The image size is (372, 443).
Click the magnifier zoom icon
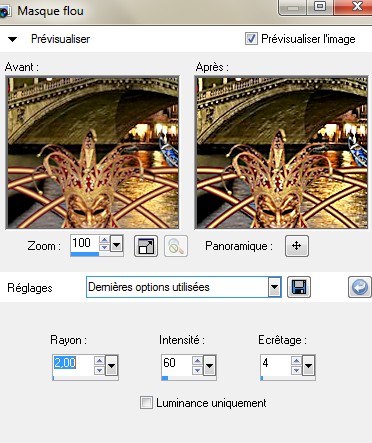[176, 246]
